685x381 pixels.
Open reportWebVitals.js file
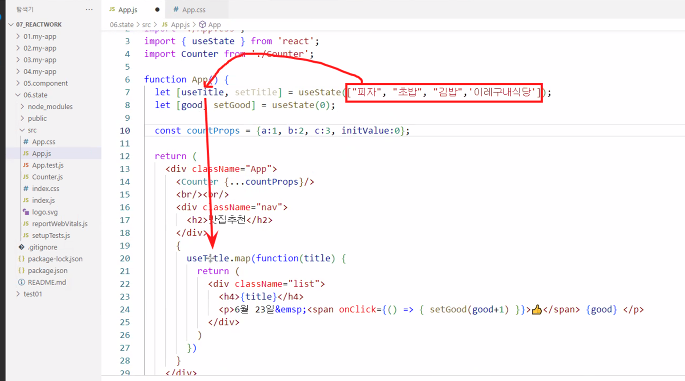(x=59, y=224)
